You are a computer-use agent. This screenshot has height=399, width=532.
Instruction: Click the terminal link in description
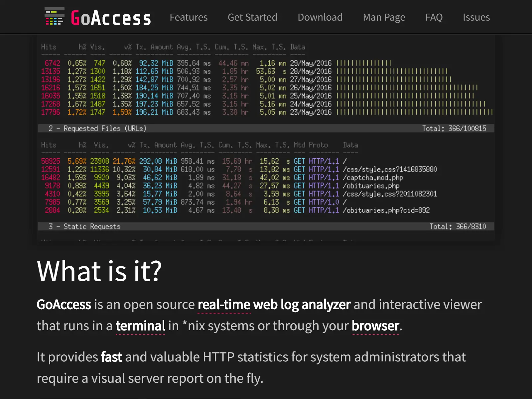point(140,326)
